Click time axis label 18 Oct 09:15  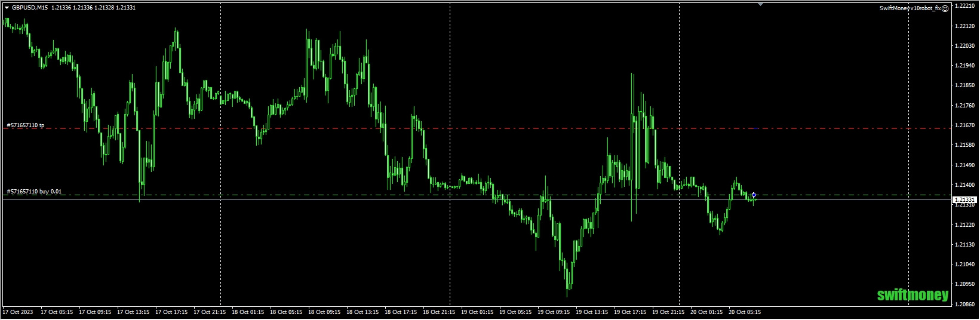325,312
